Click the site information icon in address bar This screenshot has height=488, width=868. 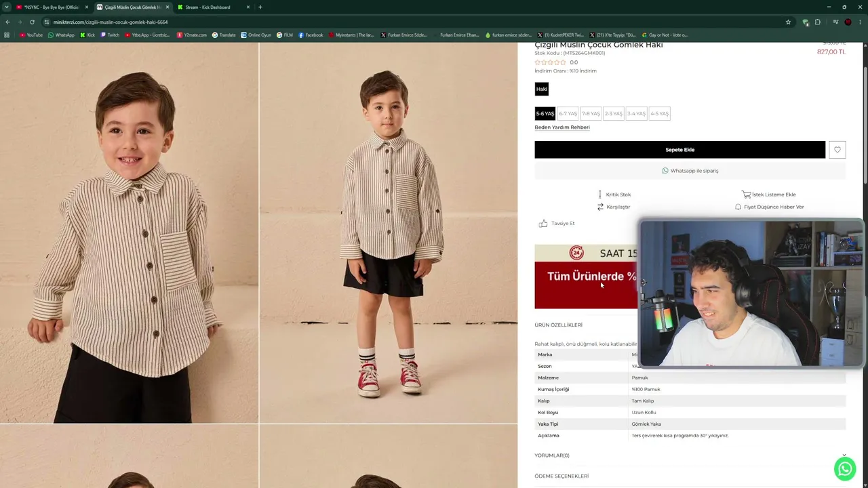point(47,22)
